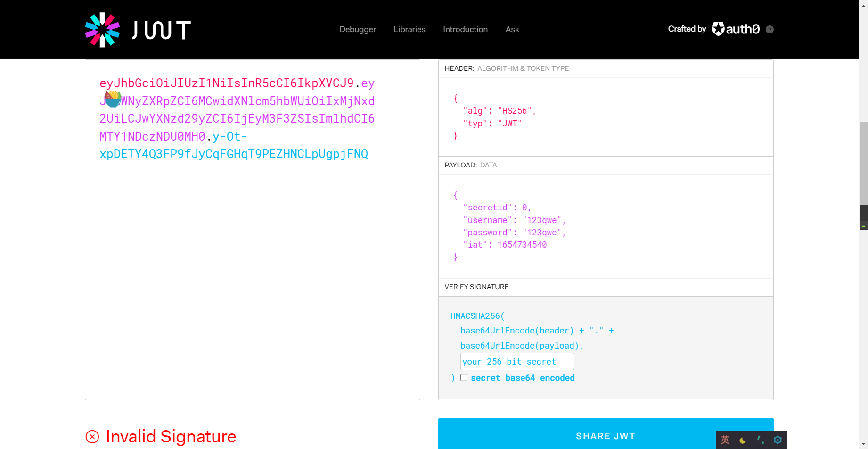Click the base64UrlEncode(header) line
The width and height of the screenshot is (868, 449).
tap(537, 331)
